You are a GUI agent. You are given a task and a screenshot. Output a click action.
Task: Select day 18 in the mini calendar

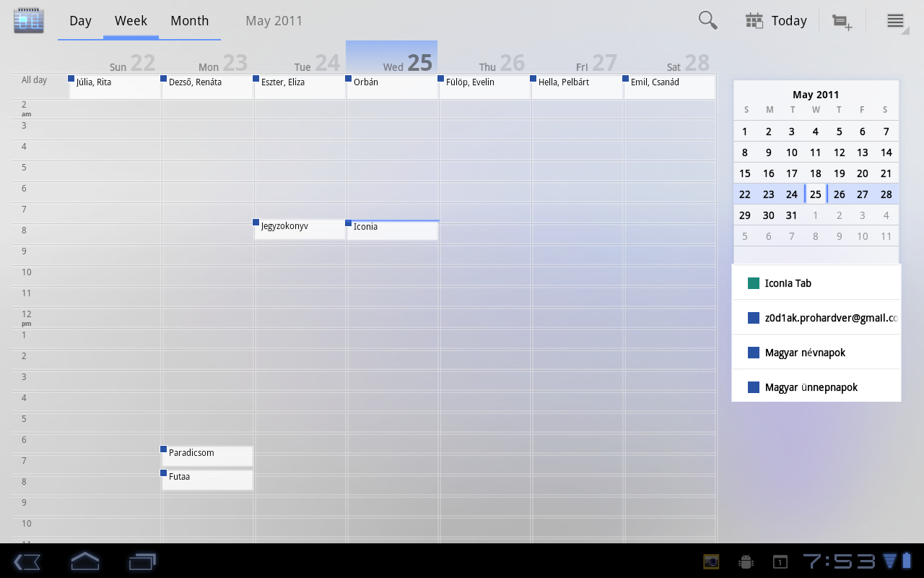coord(815,173)
